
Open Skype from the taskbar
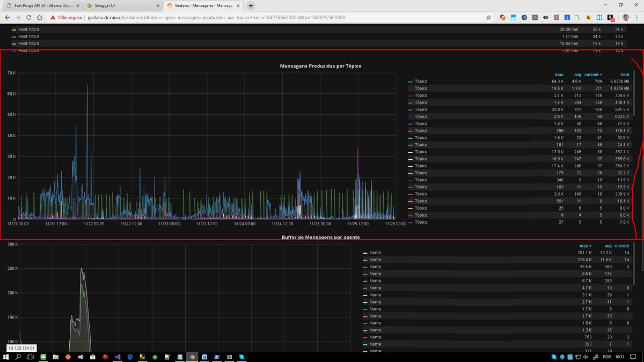pyautogui.click(x=241, y=357)
